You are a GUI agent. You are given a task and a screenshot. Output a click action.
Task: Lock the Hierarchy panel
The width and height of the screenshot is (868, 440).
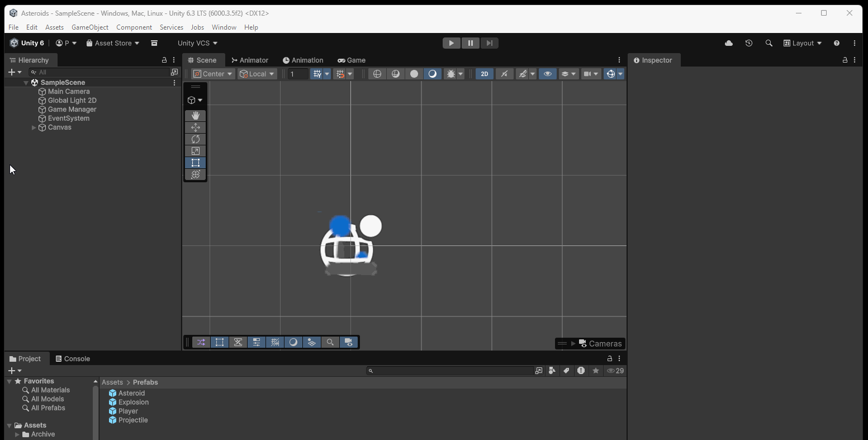click(164, 60)
